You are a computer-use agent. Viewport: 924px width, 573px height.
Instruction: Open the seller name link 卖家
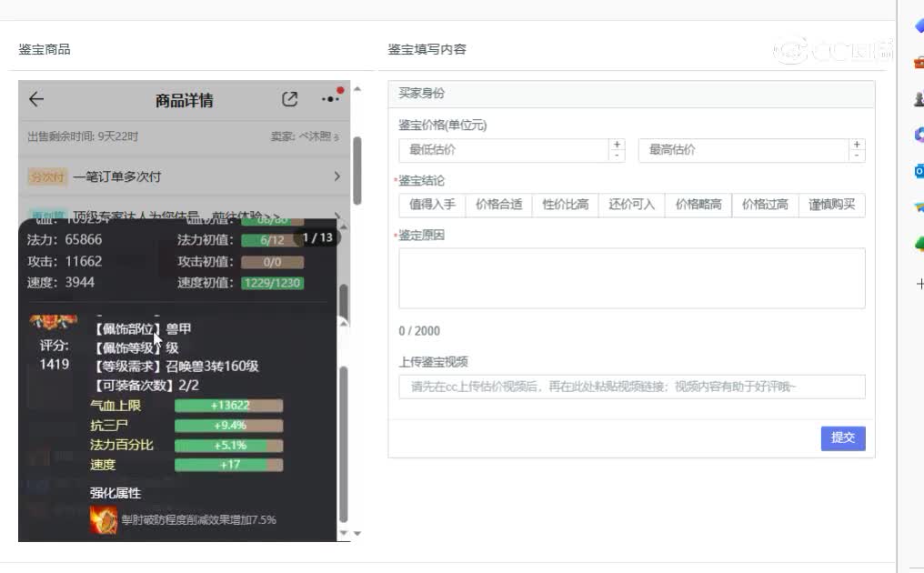coord(305,136)
